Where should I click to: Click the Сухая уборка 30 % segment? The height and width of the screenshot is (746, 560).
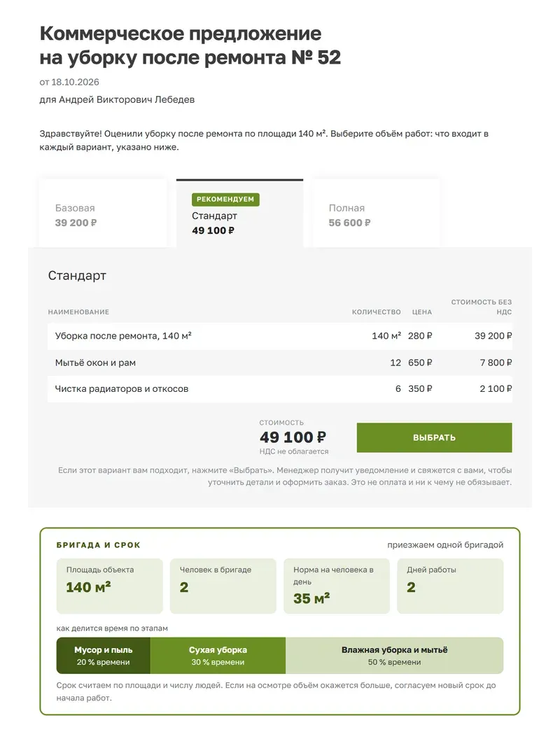pos(218,656)
